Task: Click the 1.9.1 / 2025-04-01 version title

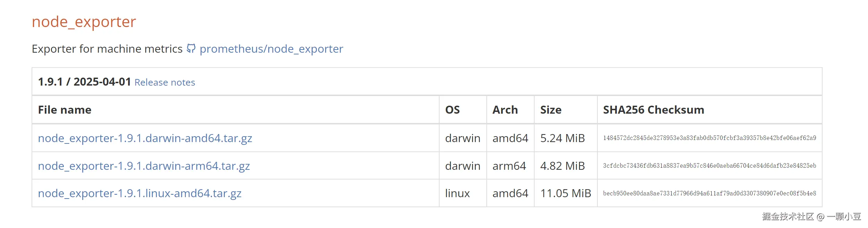Action: (x=84, y=82)
